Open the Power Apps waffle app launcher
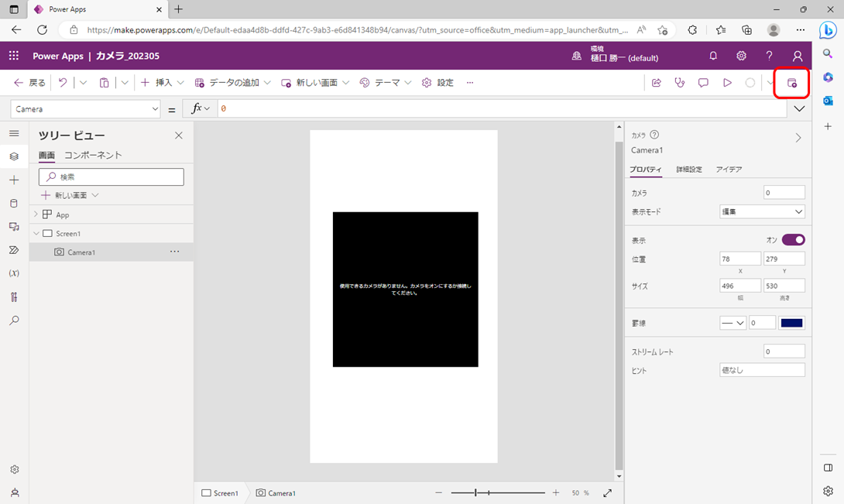The height and width of the screenshot is (504, 844). pos(14,56)
